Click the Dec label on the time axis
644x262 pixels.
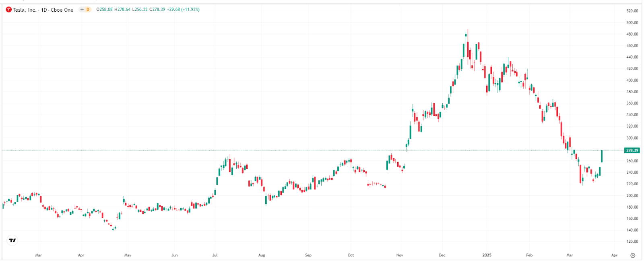[442, 255]
